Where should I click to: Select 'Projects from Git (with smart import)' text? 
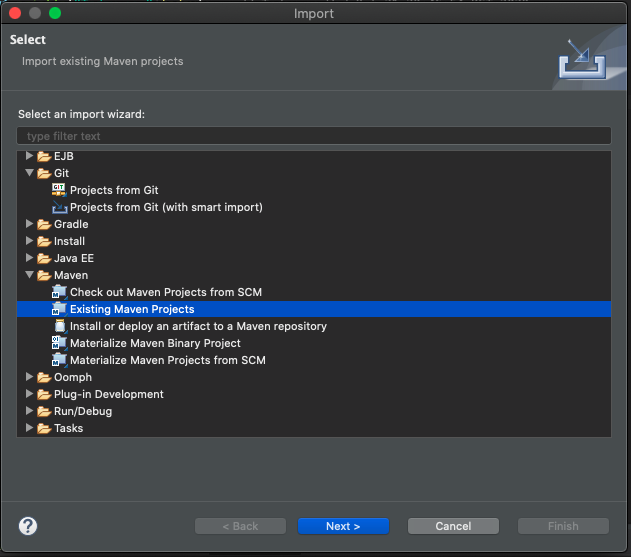(166, 207)
